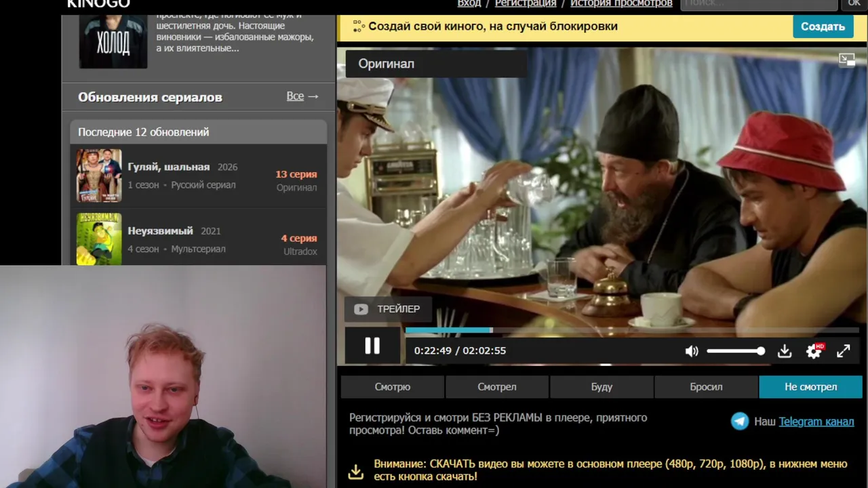The width and height of the screenshot is (868, 488).
Task: Click the Обновления сериалов heading
Action: (150, 97)
